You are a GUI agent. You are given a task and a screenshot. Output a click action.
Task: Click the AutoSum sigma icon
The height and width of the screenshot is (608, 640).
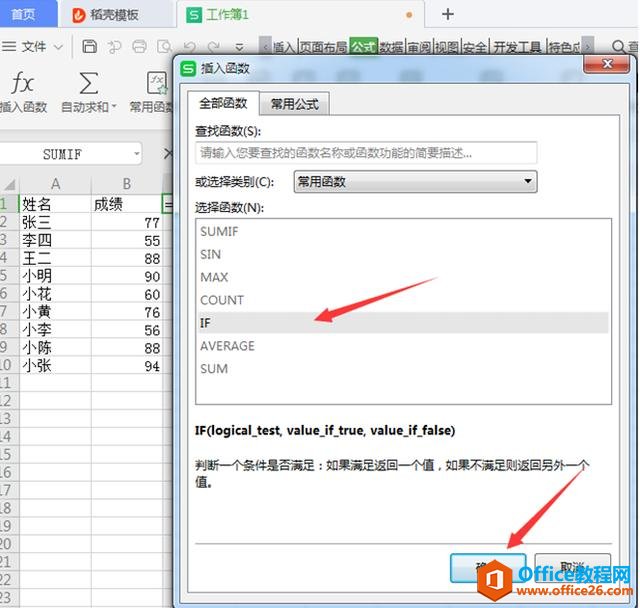click(89, 83)
